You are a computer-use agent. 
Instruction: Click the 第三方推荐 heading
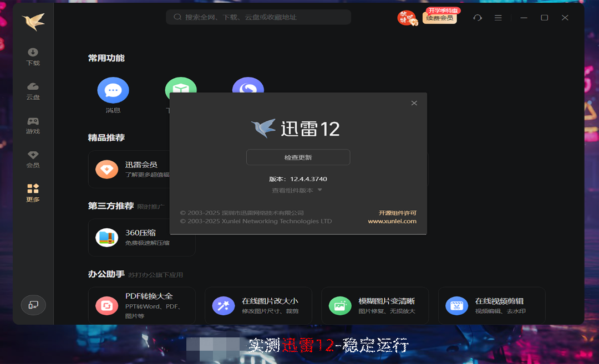[111, 206]
